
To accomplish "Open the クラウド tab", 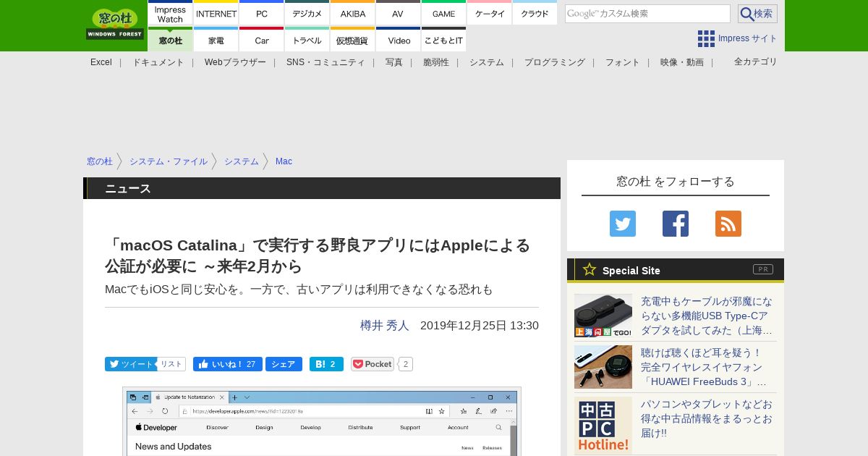I will point(535,13).
